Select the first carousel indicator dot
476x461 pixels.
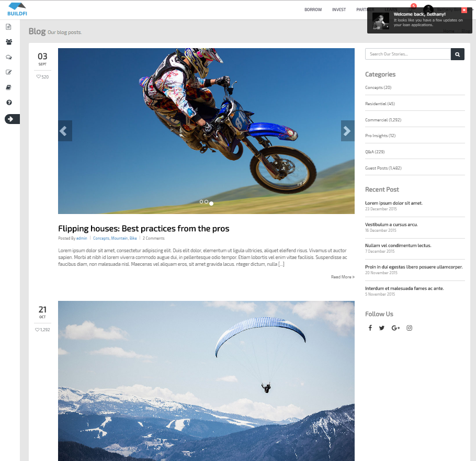tap(201, 201)
